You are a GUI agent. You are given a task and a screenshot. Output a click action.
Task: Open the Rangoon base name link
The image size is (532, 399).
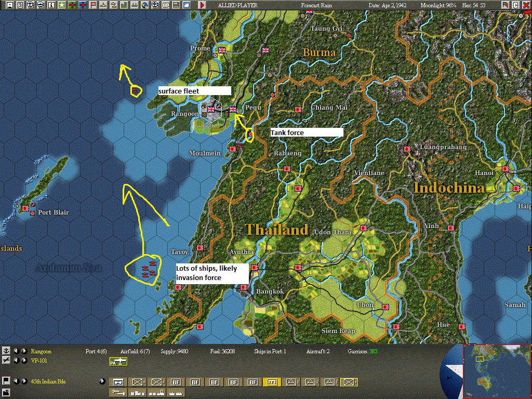coord(41,351)
